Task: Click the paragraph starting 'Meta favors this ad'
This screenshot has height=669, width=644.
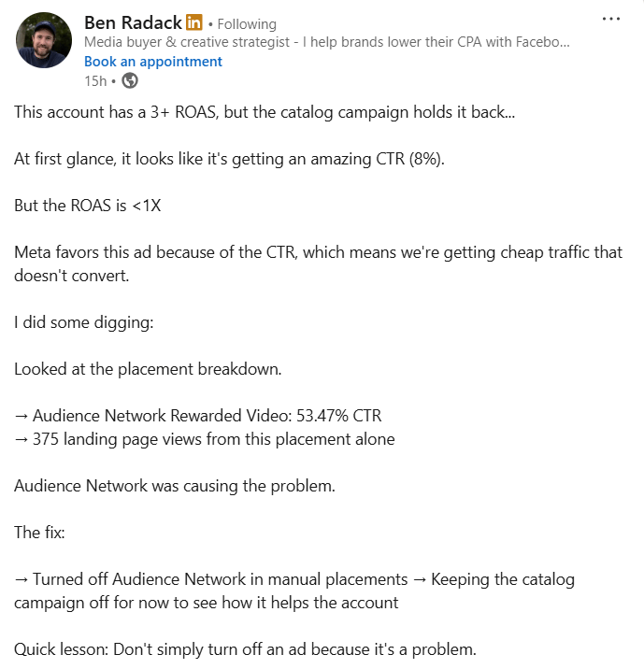Action: [318, 263]
